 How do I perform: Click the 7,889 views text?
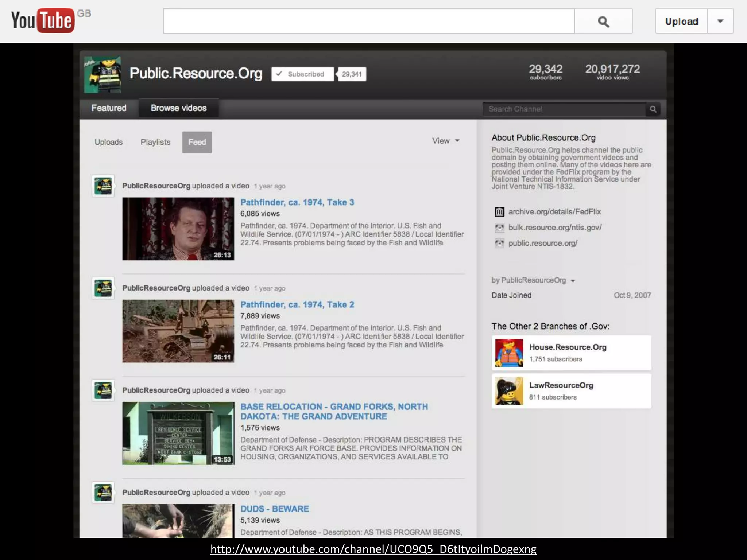coord(260,316)
